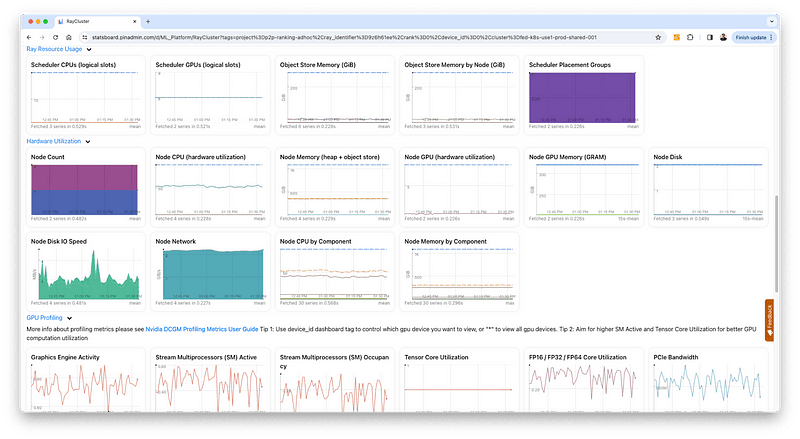Screen dimensions: 800x439
Task: Open Nvidia DCGM Profiling Metrics User Guide link
Action: (203, 328)
